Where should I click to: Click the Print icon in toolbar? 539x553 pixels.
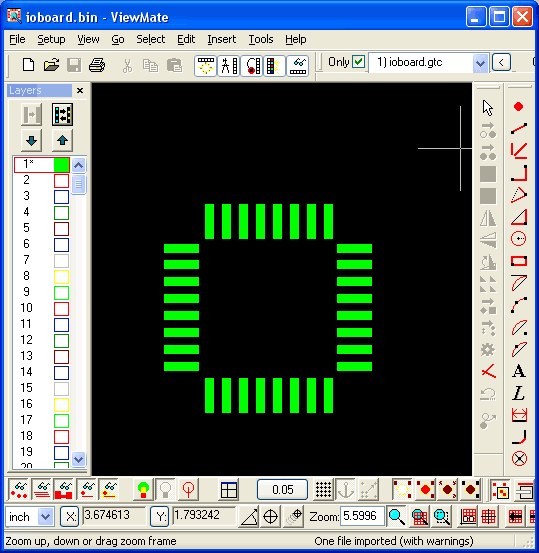coord(97,65)
